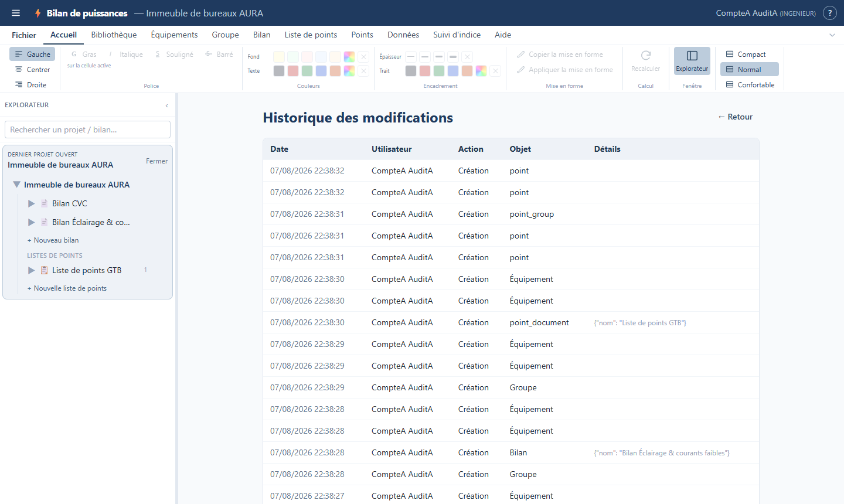Click the lightning bolt app logo
Image resolution: width=844 pixels, height=504 pixels.
(x=38, y=13)
